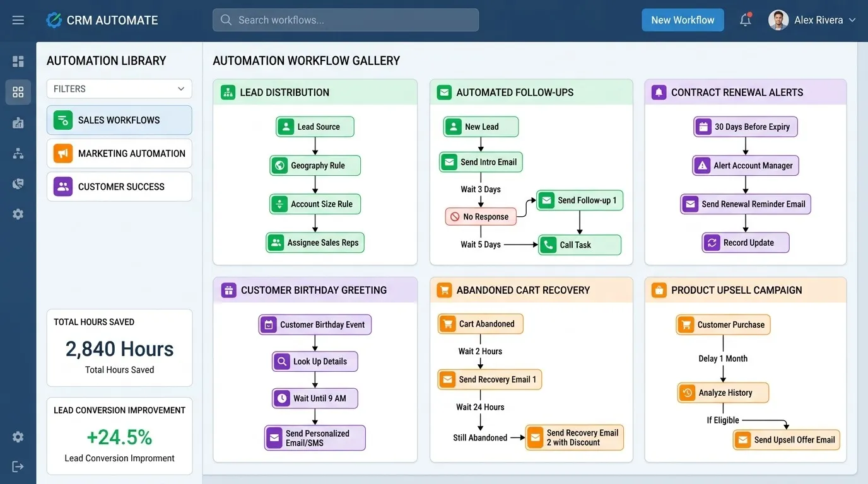Click the 2,840 Hours value
The image size is (868, 484).
[119, 349]
